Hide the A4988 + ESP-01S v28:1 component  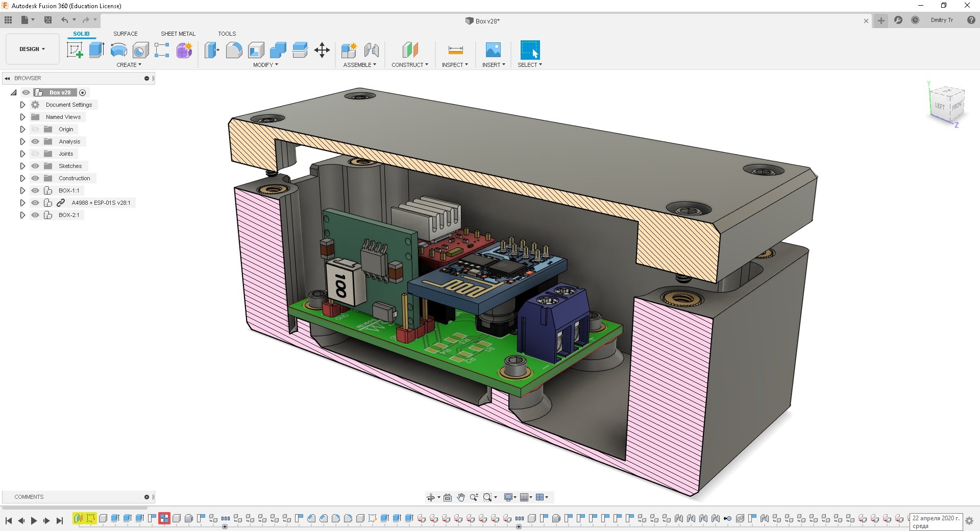click(35, 203)
